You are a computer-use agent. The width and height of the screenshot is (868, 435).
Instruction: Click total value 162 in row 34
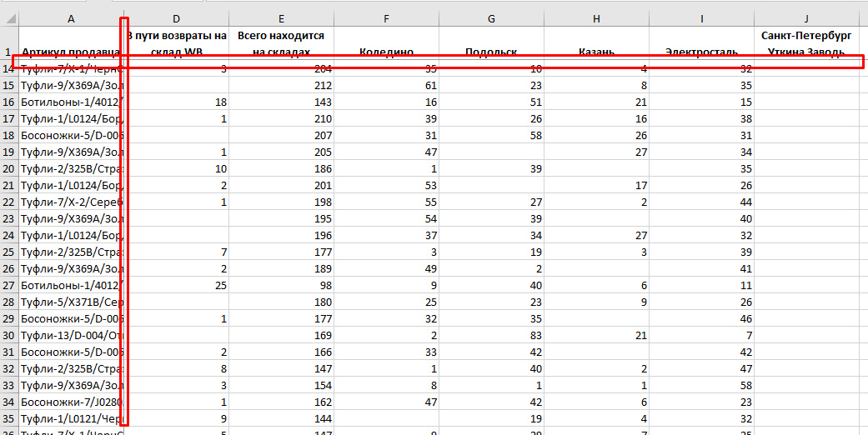[x=281, y=401]
